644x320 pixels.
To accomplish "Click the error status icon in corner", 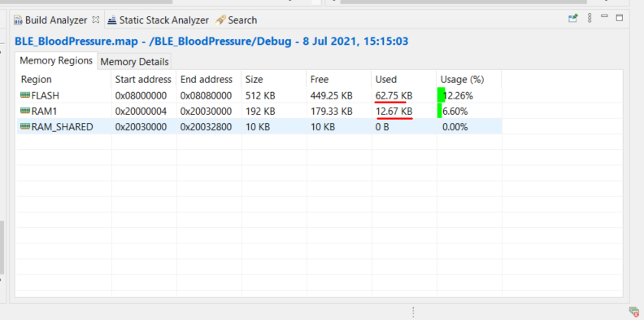I will point(633,311).
